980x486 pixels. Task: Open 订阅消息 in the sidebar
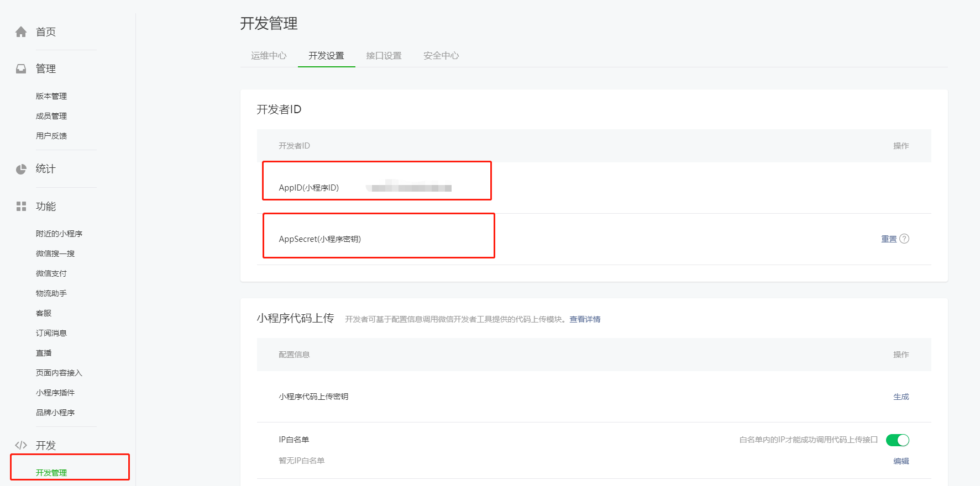click(x=51, y=333)
